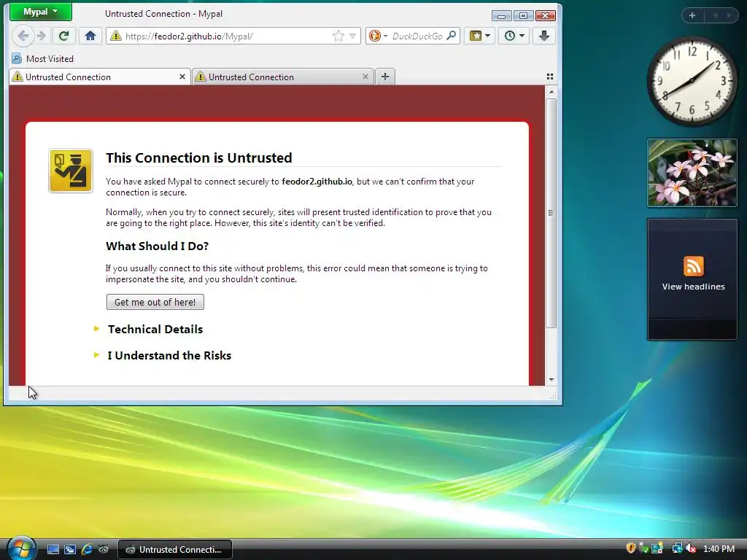Click the customs officer warning icon
This screenshot has width=747, height=560.
point(71,171)
